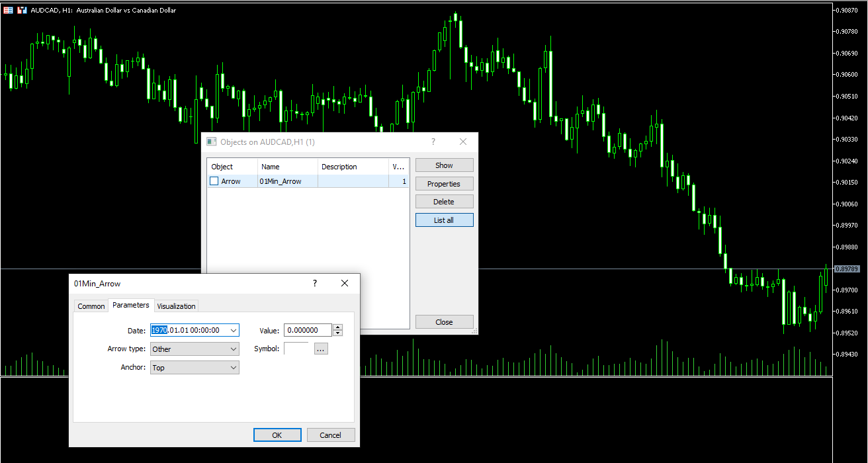Image resolution: width=868 pixels, height=463 pixels.
Task: Sort by the Name column header
Action: [288, 167]
